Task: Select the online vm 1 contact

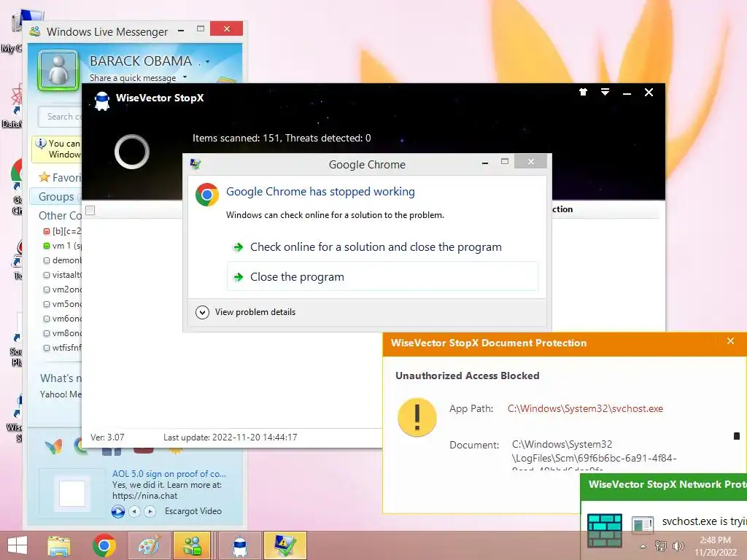Action: [x=63, y=246]
